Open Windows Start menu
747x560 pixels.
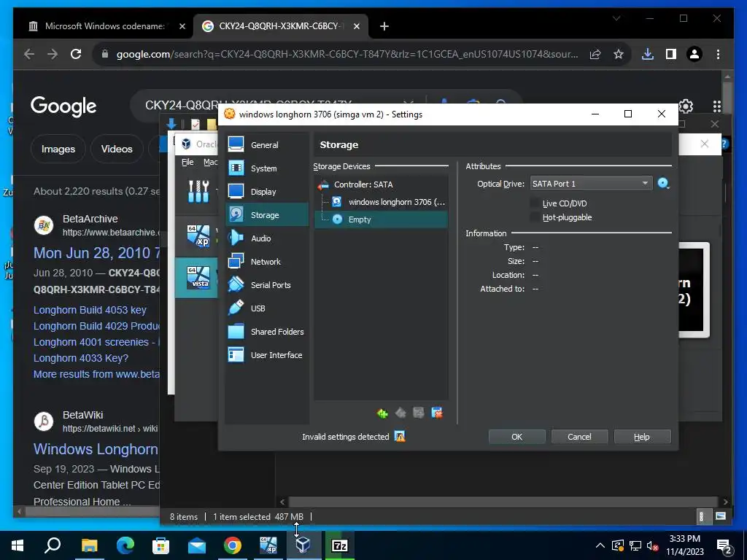(18, 545)
